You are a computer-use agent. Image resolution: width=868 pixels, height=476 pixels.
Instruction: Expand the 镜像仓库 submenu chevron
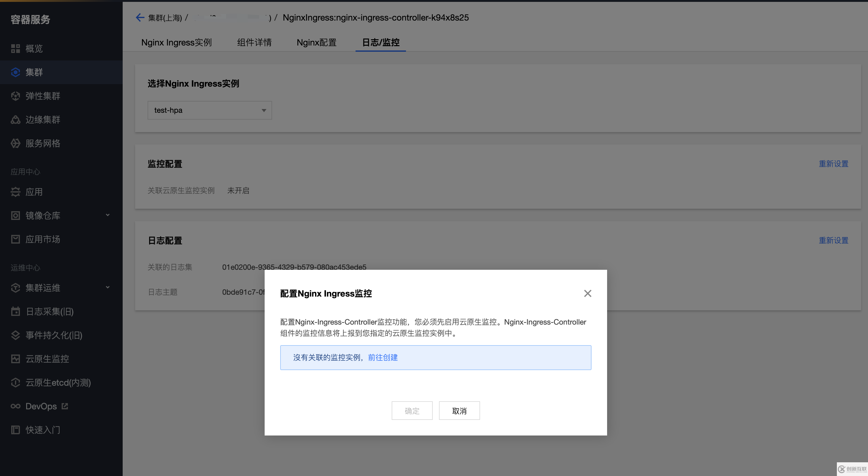coord(108,215)
